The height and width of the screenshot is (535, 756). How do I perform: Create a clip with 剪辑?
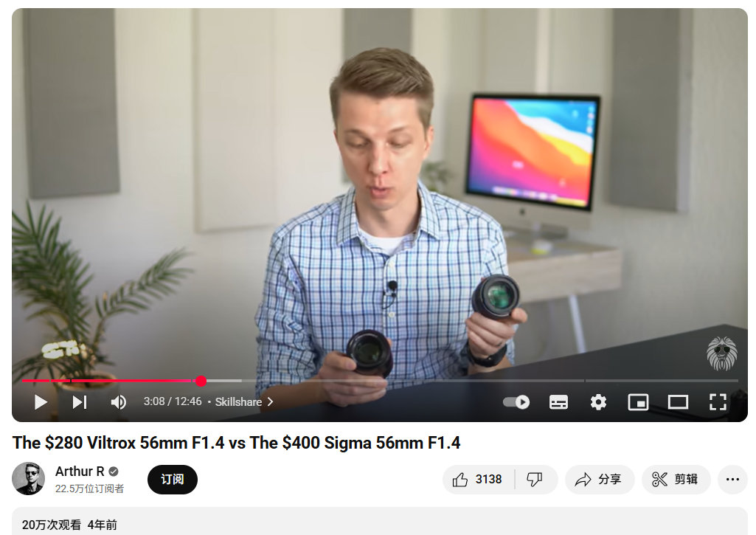(x=676, y=480)
